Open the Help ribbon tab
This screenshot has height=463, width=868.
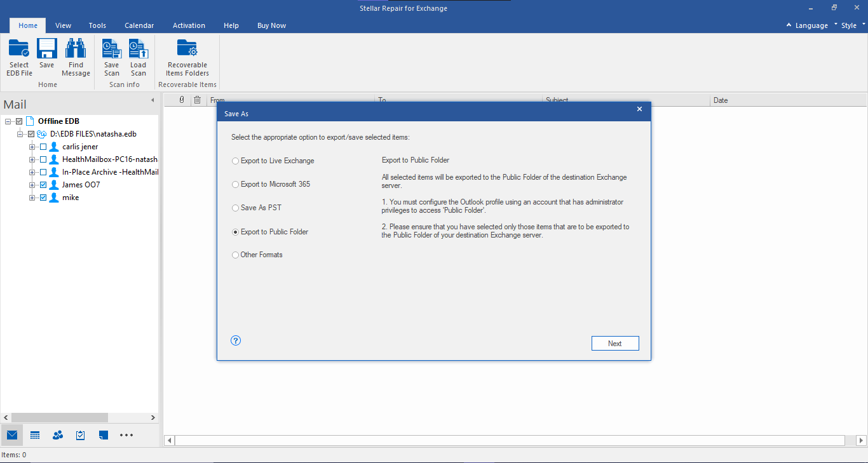231,25
